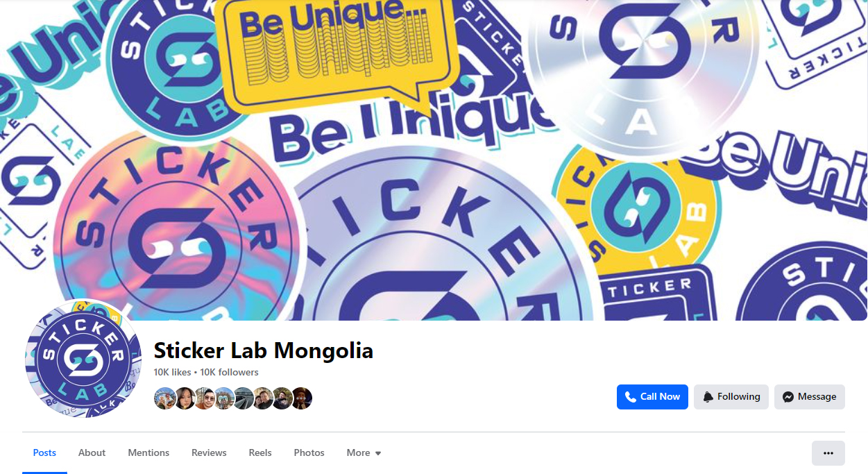This screenshot has width=868, height=474.
Task: View the Photos tab
Action: [309, 452]
